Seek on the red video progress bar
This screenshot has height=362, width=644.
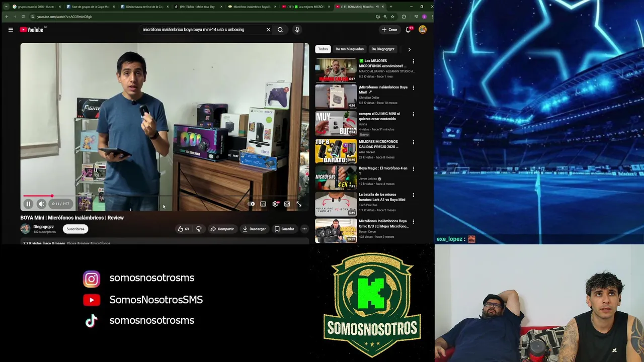(x=165, y=196)
